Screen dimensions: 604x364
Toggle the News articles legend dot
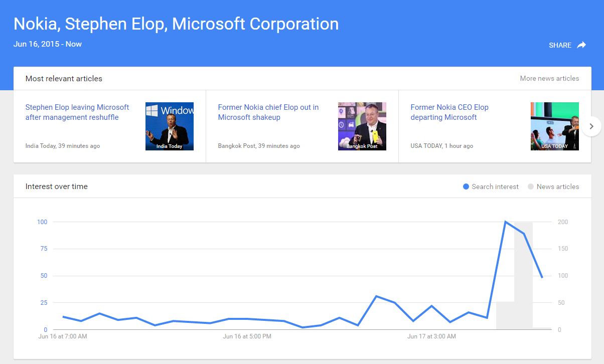(x=531, y=187)
